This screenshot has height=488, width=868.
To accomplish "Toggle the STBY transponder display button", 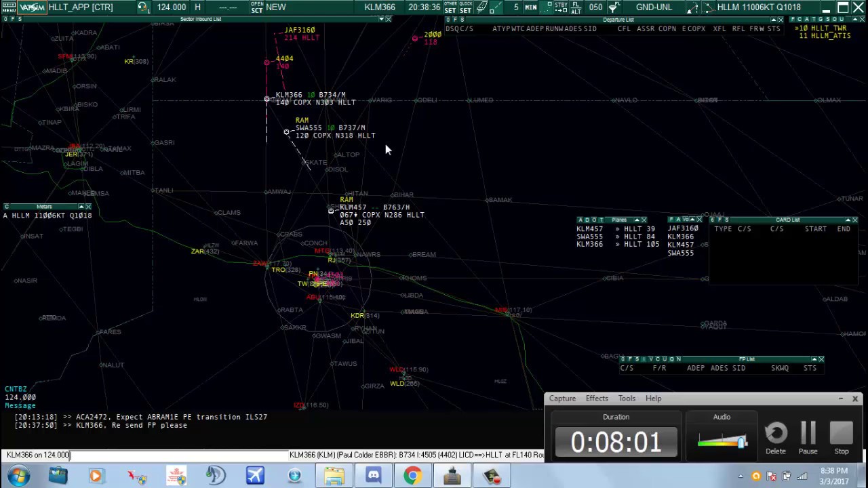I will (x=561, y=7).
